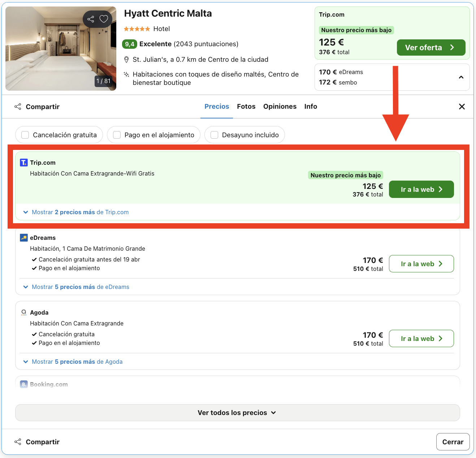Collapse the eDreams and sembo price list chevron
The width and height of the screenshot is (476, 458).
point(461,77)
